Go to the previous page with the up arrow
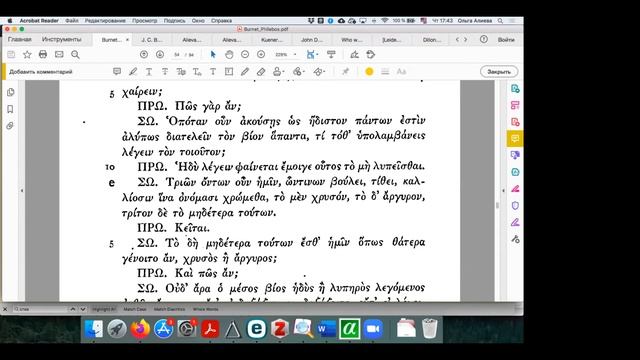 pyautogui.click(x=144, y=54)
